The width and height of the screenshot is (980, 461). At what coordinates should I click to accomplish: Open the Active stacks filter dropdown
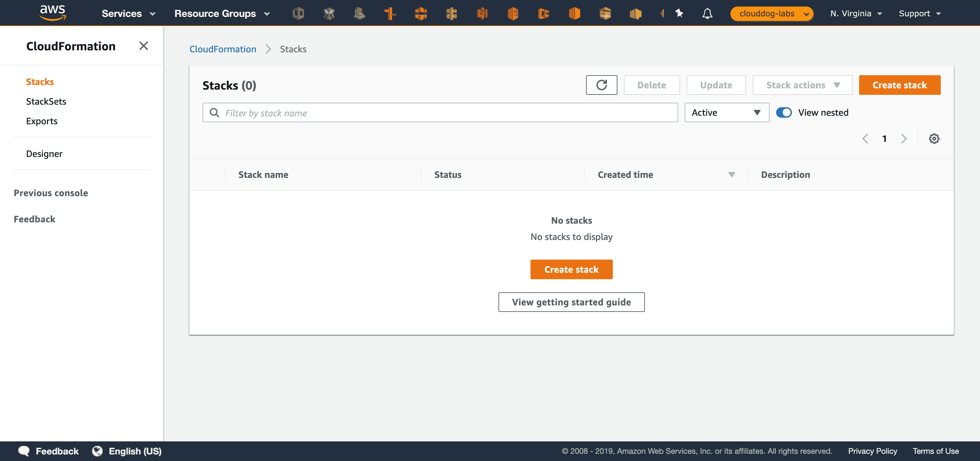point(726,112)
